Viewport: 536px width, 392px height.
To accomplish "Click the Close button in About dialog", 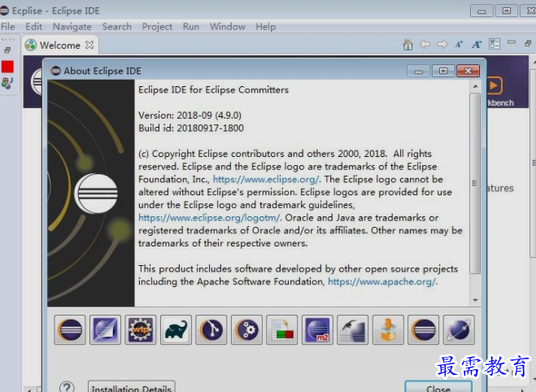I will pos(438,386).
